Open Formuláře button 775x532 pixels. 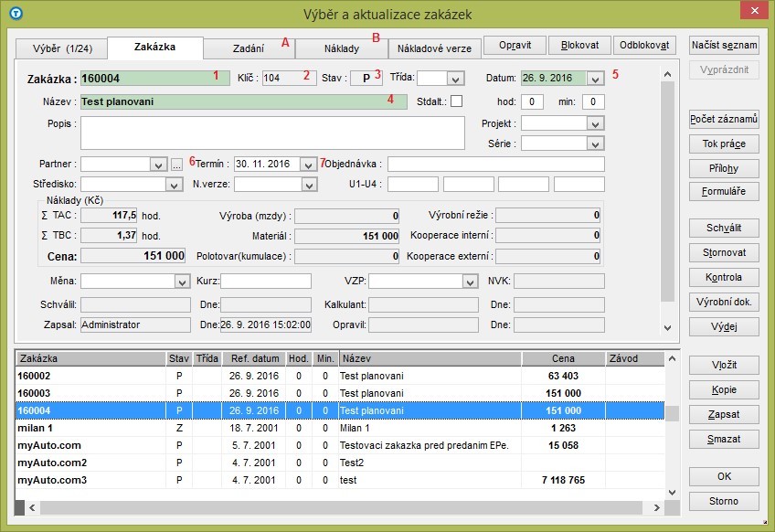coord(724,191)
